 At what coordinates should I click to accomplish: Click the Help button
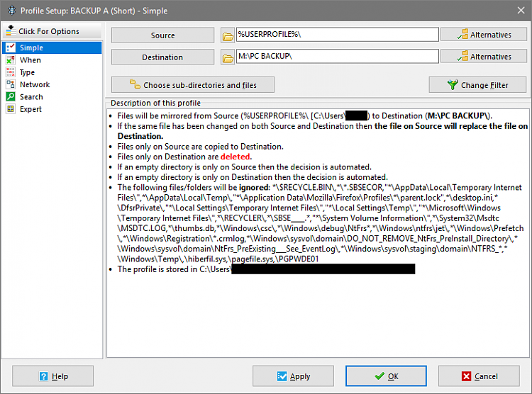click(x=53, y=376)
